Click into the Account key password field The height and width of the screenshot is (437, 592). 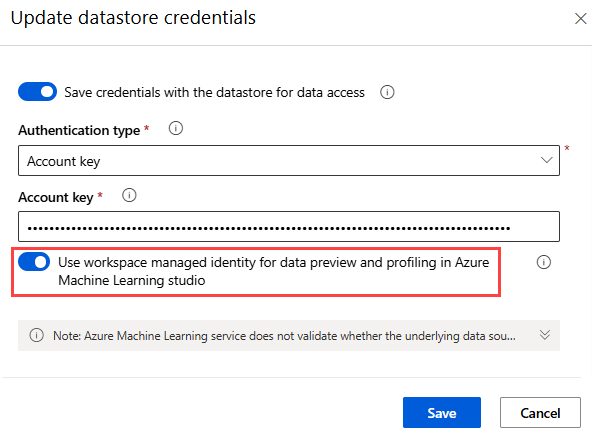[289, 227]
